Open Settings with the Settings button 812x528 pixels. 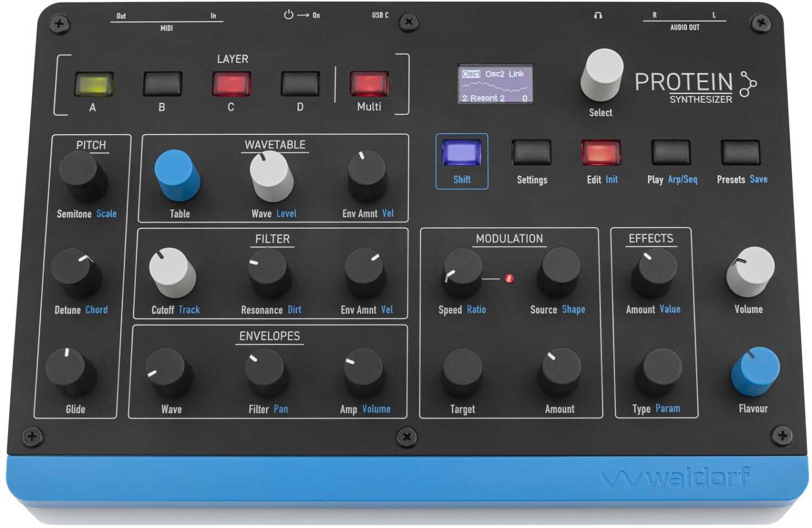click(531, 152)
